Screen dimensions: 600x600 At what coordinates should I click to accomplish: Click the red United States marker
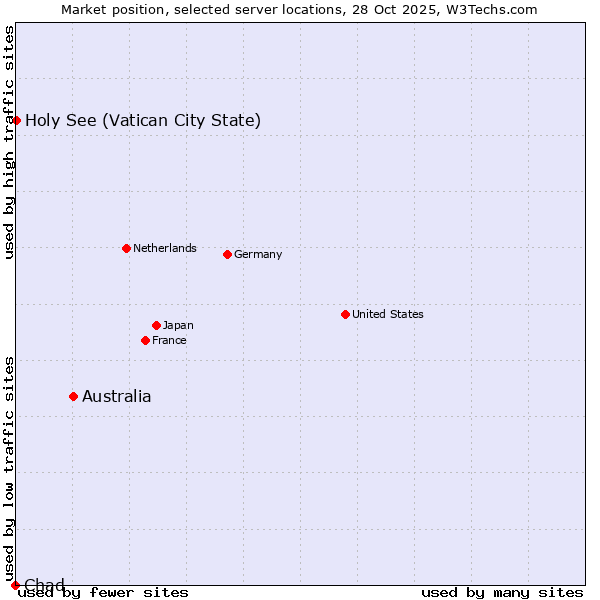click(345, 314)
